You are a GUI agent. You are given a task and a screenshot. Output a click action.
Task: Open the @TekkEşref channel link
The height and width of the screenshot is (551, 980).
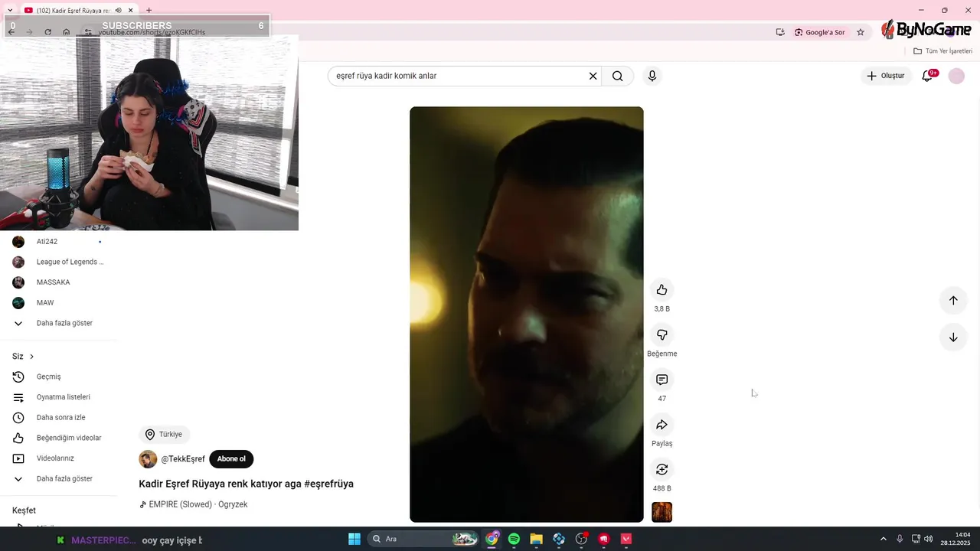coord(183,459)
